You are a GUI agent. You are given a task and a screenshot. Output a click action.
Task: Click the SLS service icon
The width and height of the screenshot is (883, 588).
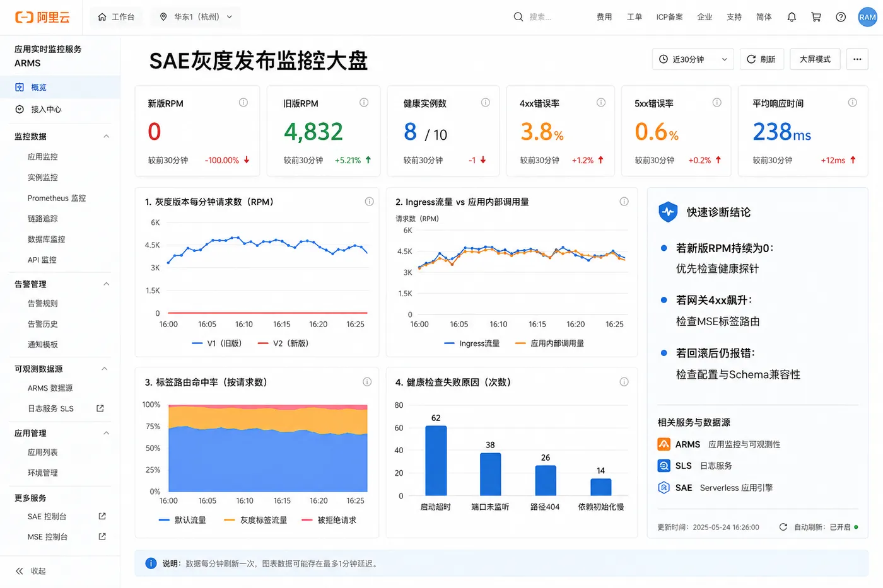664,466
